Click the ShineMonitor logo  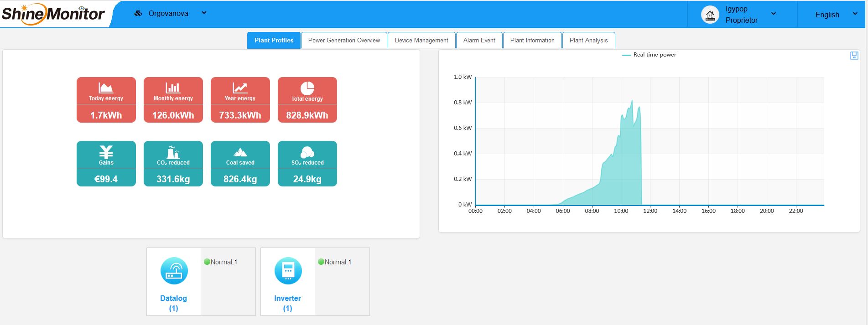[x=53, y=14]
